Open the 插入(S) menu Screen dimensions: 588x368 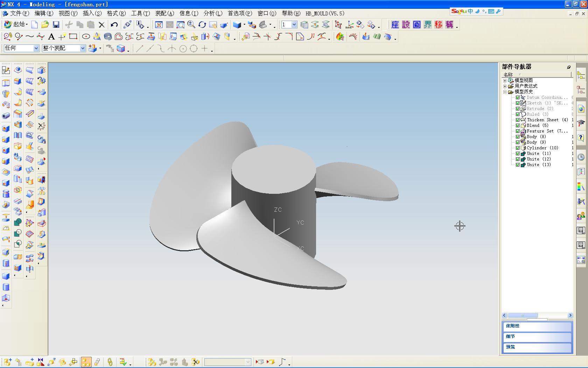click(92, 13)
